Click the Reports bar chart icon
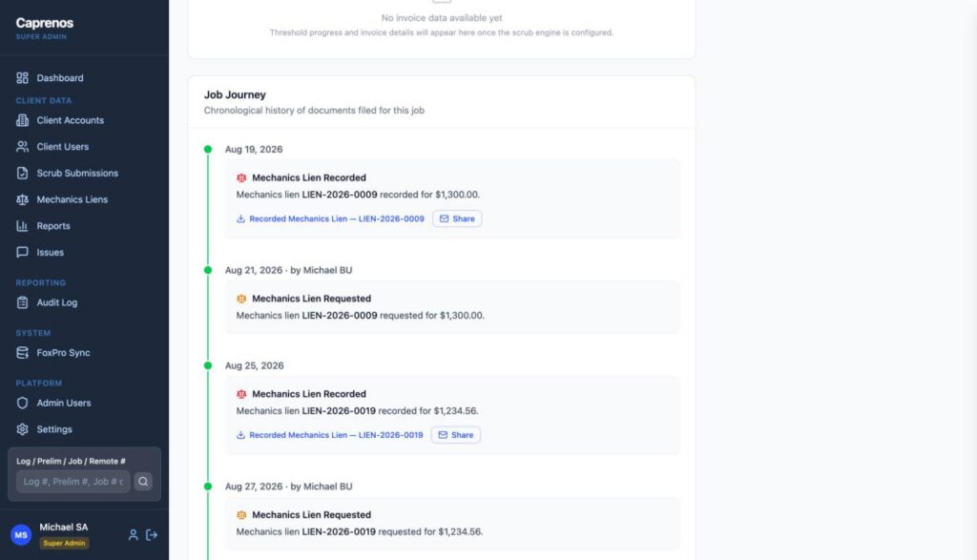This screenshot has width=977, height=560. [23, 226]
